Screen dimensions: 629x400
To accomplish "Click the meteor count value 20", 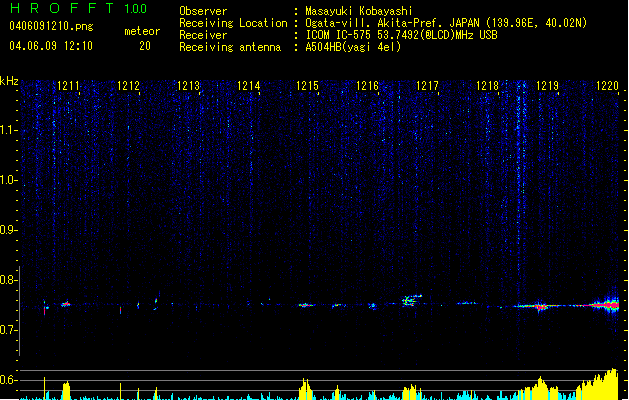I will (x=145, y=46).
